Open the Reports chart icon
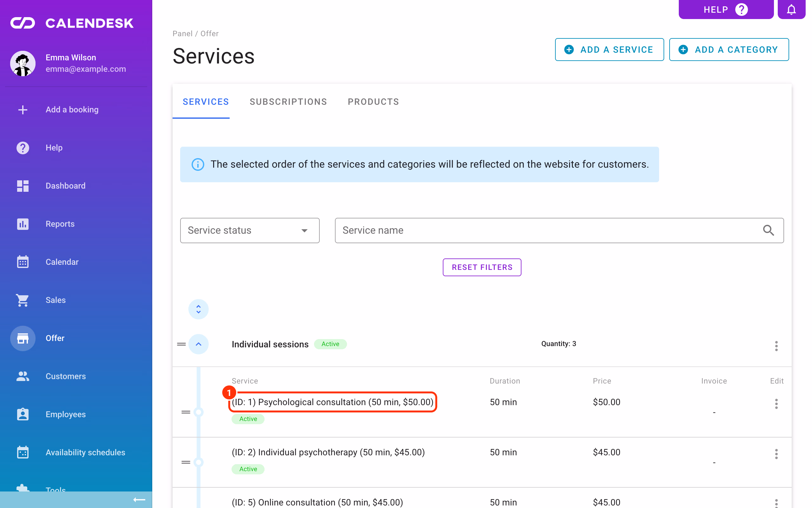This screenshot has height=508, width=812. tap(23, 224)
